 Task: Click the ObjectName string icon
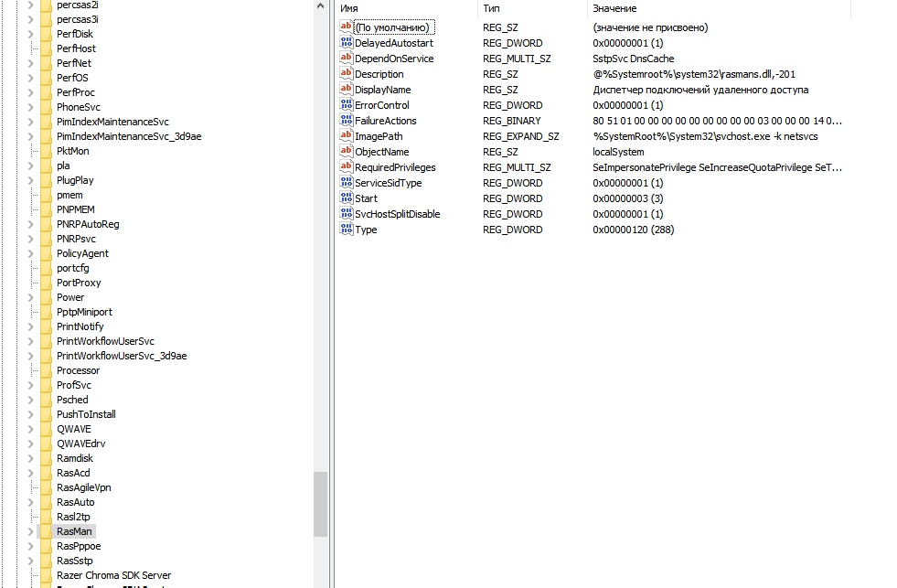click(x=347, y=151)
